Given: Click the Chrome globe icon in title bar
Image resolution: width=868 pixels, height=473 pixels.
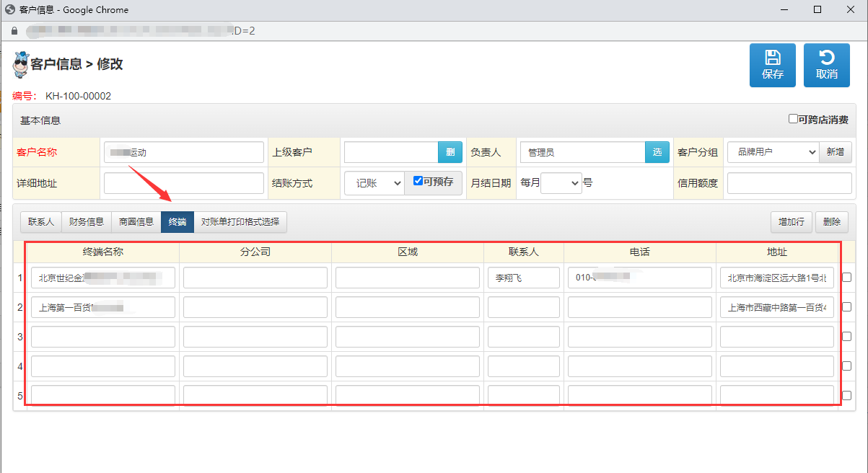Looking at the screenshot, I should tap(10, 9).
